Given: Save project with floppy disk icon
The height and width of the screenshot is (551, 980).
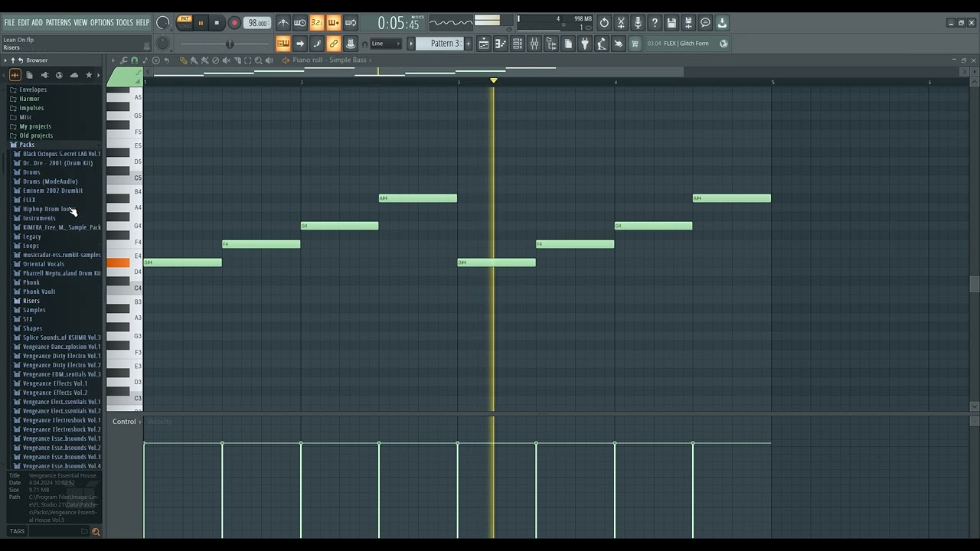Looking at the screenshot, I should [x=671, y=23].
